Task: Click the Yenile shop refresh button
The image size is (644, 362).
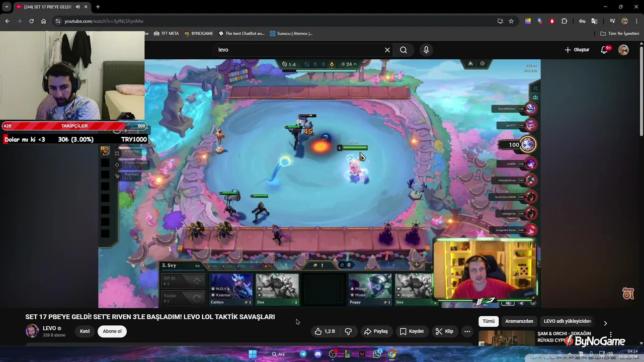Action: tap(183, 298)
